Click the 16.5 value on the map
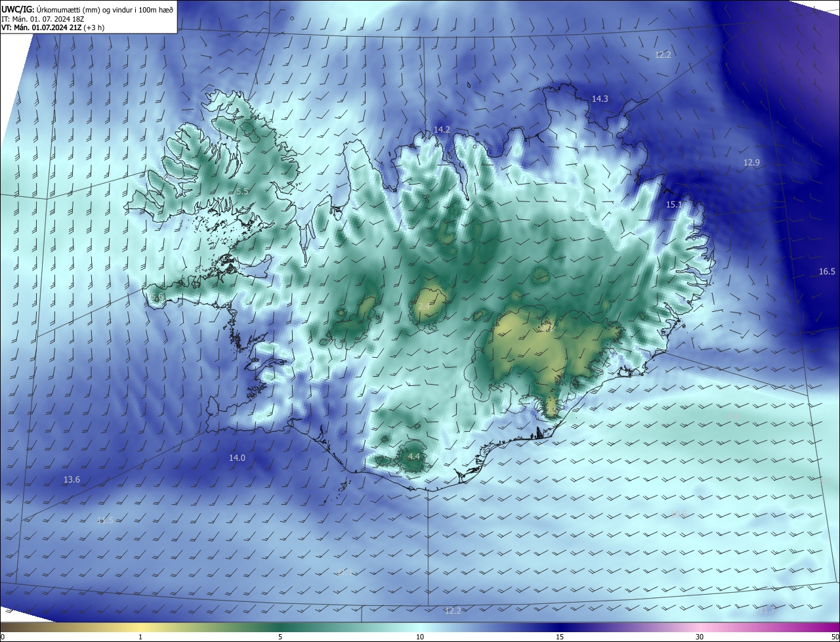The width and height of the screenshot is (840, 642). coord(827,271)
